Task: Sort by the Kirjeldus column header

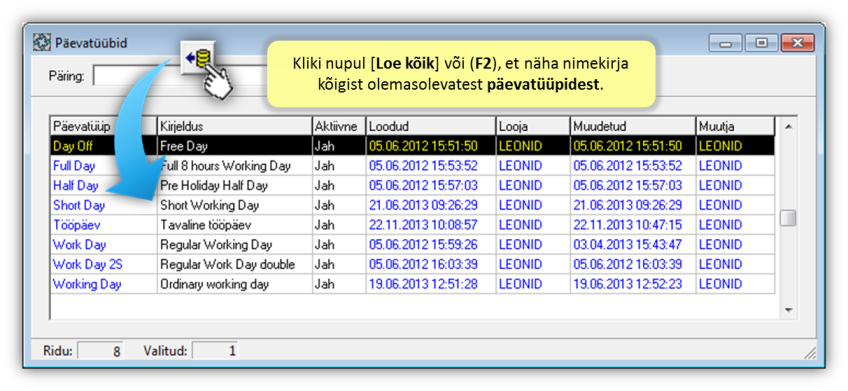Action: 234,127
